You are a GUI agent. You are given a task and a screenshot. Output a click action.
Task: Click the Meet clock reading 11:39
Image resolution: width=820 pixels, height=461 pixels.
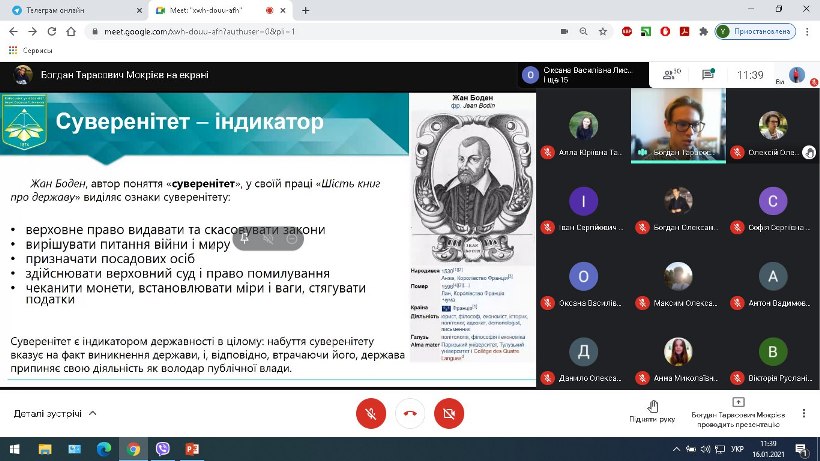click(x=750, y=75)
